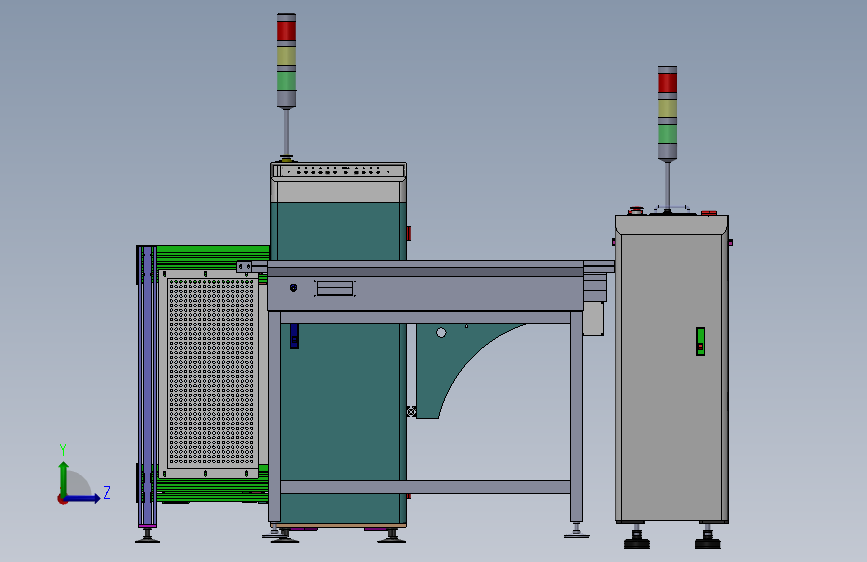
Task: Select the red origin ball of the triad
Action: click(x=62, y=499)
